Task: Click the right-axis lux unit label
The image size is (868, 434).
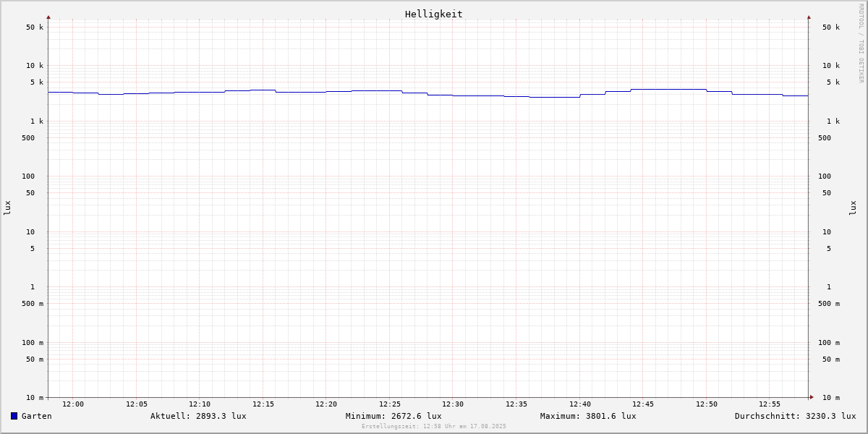Action: click(854, 208)
